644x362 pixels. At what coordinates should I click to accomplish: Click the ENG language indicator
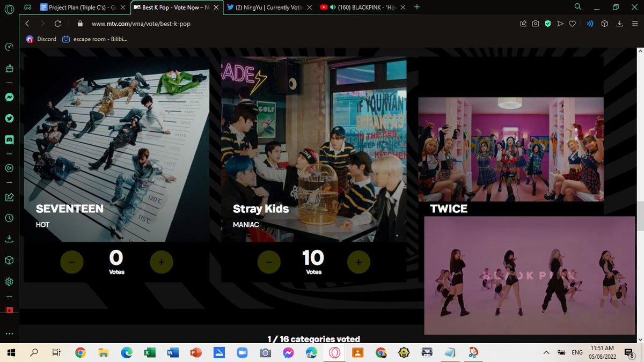(x=577, y=352)
